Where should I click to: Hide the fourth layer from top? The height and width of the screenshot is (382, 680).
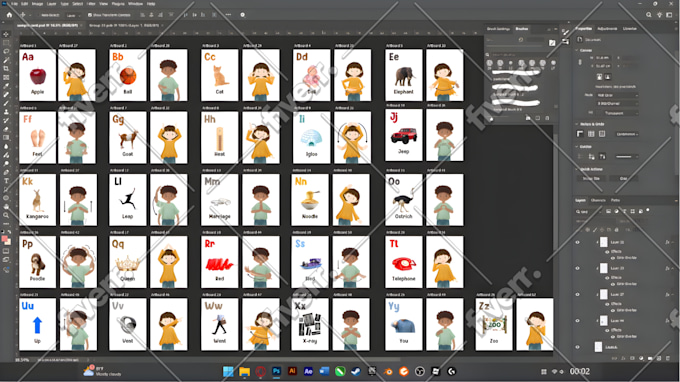coord(577,320)
